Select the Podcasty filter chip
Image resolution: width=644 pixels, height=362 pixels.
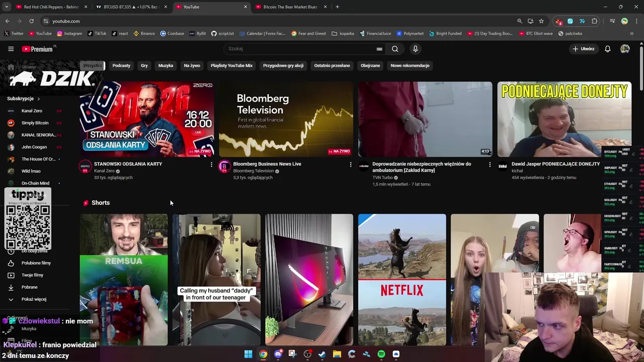point(121,65)
